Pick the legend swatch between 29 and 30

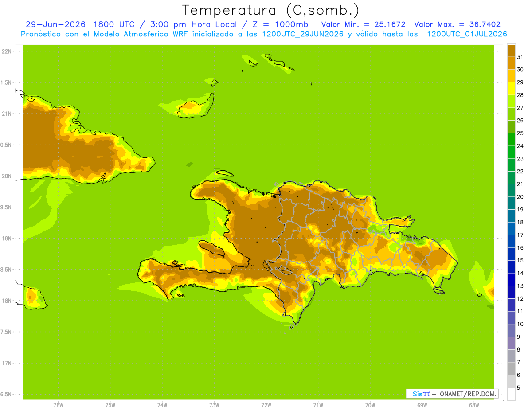511,76
